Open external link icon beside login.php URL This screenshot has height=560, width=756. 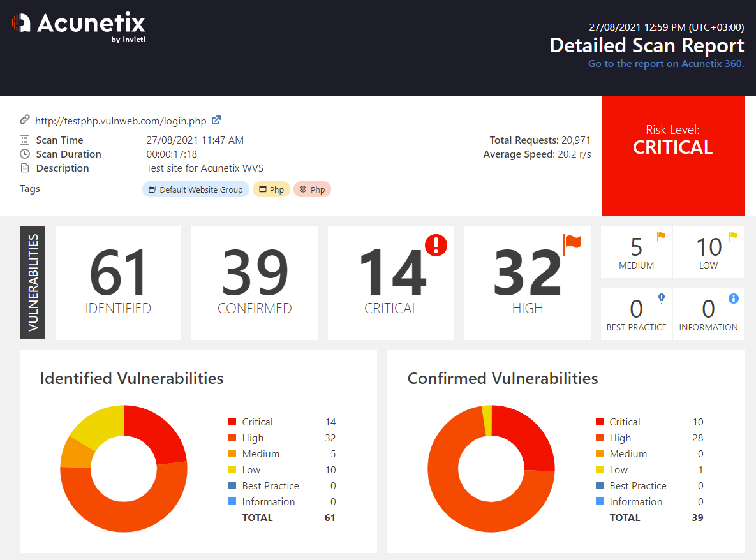point(216,120)
